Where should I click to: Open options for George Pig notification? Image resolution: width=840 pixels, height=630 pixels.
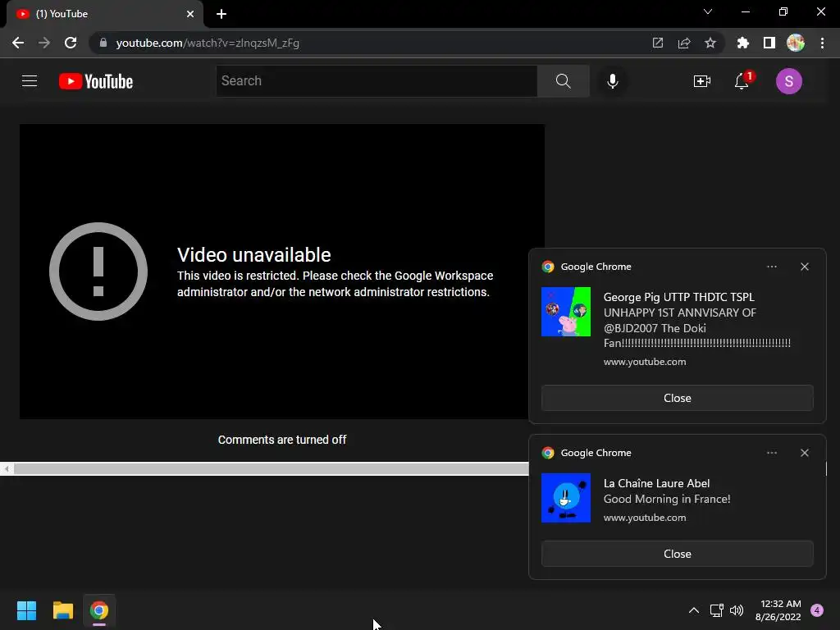[771, 267]
